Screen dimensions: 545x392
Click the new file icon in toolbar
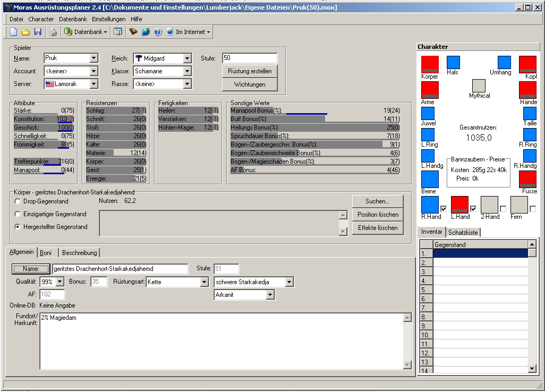(x=14, y=32)
